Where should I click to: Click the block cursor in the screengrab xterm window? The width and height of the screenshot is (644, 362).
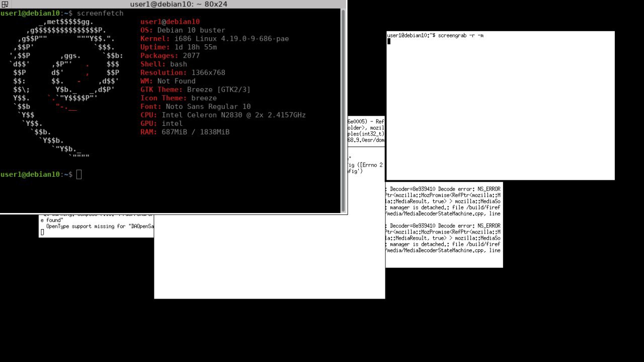tap(389, 41)
